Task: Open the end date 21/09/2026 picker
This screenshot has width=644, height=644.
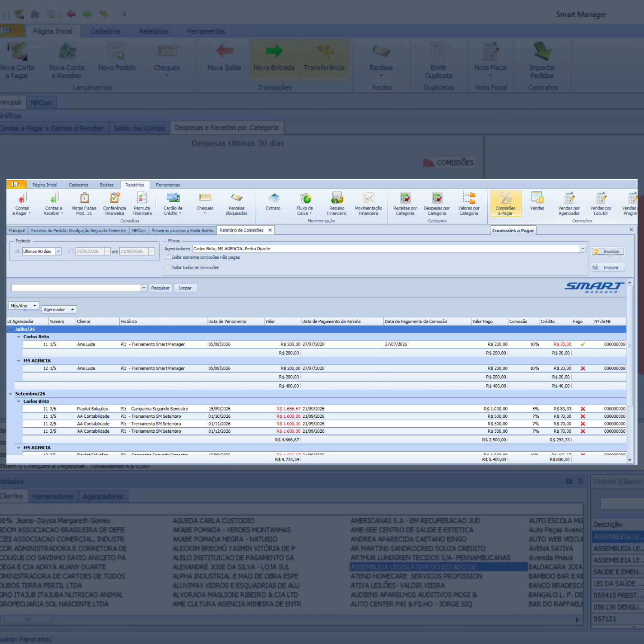Action: click(152, 252)
